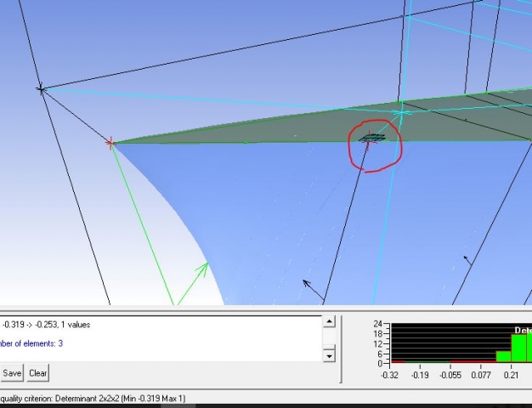The image size is (532, 408).
Task: Click the bad mesh elements inside red circle
Action: pyautogui.click(x=372, y=138)
